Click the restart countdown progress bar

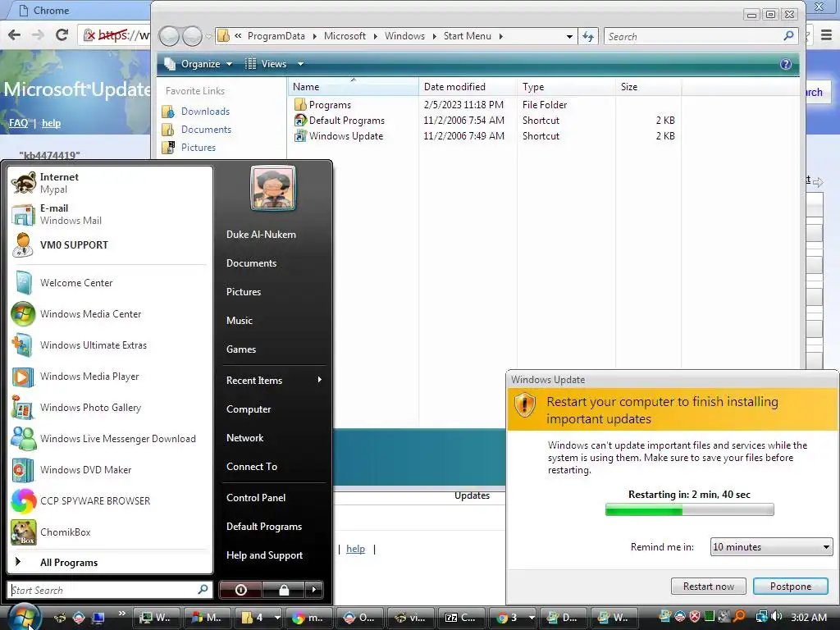click(689, 509)
